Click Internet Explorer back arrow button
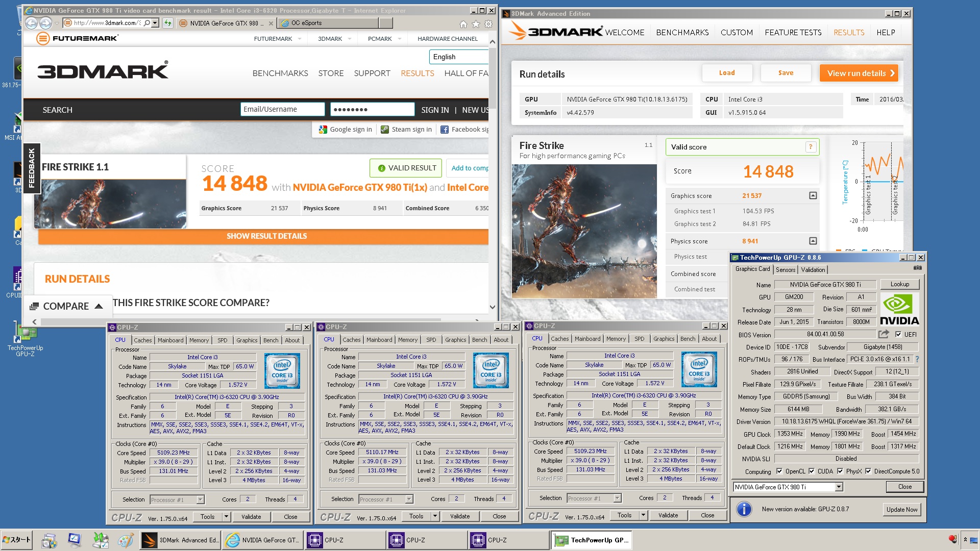This screenshot has width=980, height=551. tap(31, 23)
